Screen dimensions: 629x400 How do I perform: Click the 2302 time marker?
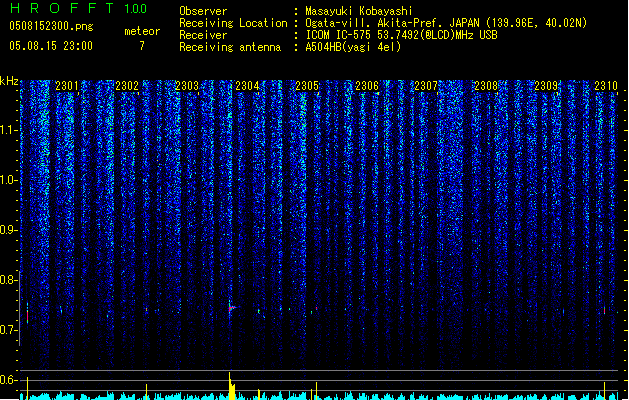[x=127, y=86]
